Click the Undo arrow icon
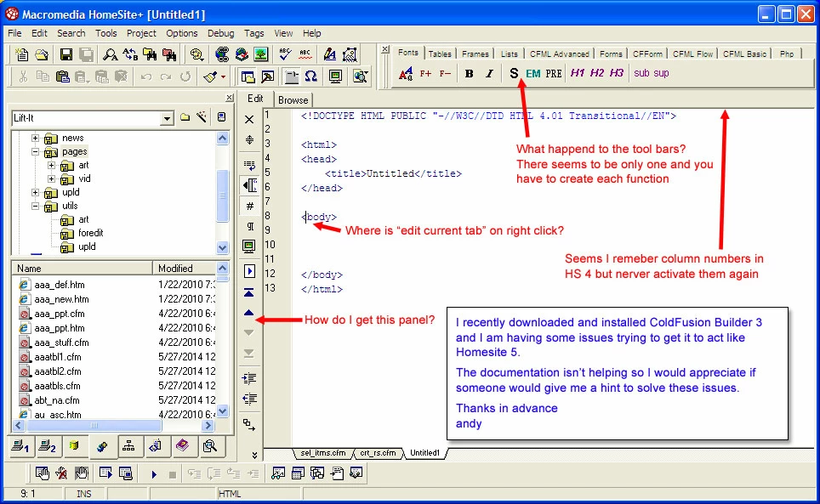Viewport: 820px width, 504px height. coord(146,76)
